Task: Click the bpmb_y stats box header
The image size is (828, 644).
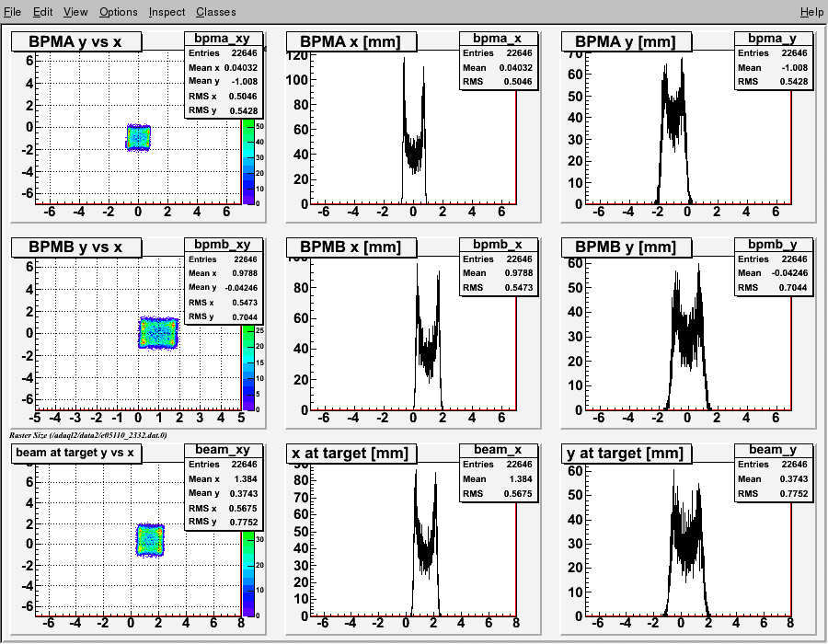Action: (x=773, y=245)
